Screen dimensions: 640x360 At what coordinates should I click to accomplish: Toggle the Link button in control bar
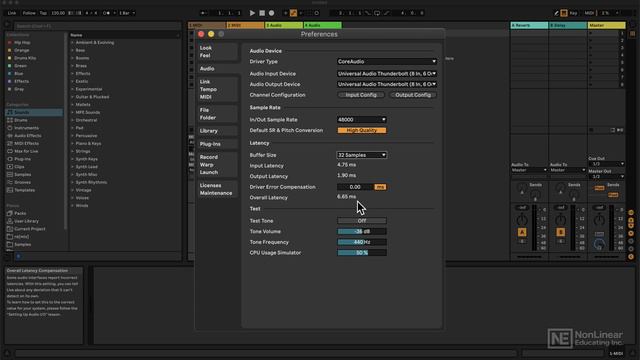tap(12, 13)
